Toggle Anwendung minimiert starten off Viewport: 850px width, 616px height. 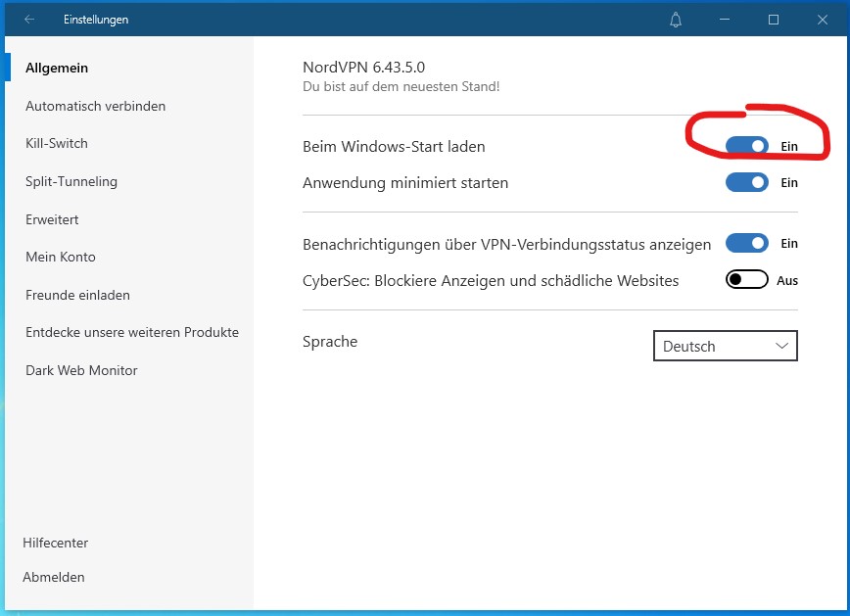(746, 182)
